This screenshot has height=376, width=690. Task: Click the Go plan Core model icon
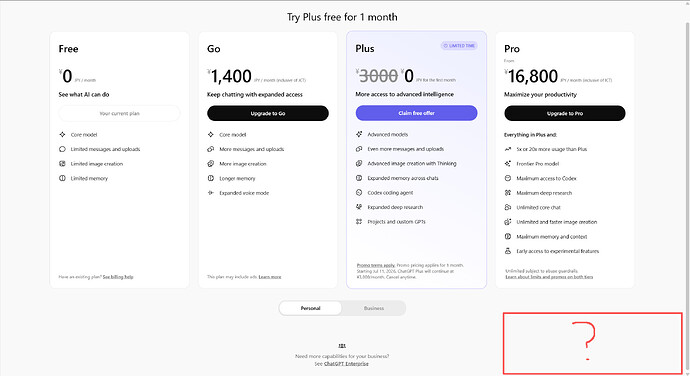pos(211,135)
